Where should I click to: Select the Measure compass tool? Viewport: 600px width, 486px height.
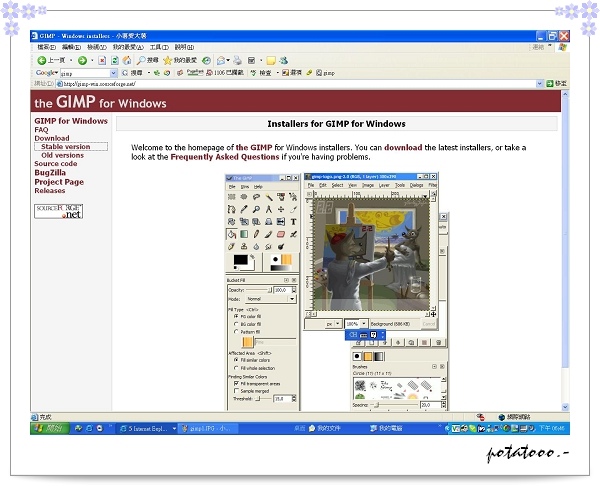point(269,209)
